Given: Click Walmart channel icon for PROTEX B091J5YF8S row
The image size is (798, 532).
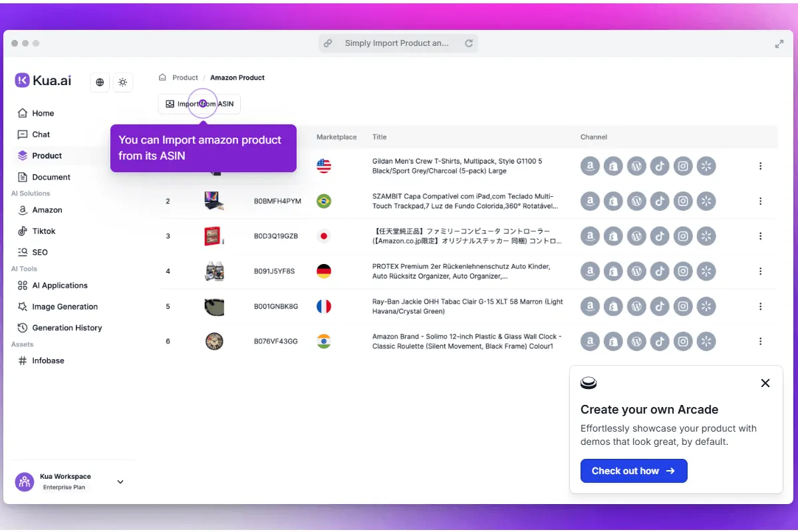Looking at the screenshot, I should pyautogui.click(x=706, y=271).
